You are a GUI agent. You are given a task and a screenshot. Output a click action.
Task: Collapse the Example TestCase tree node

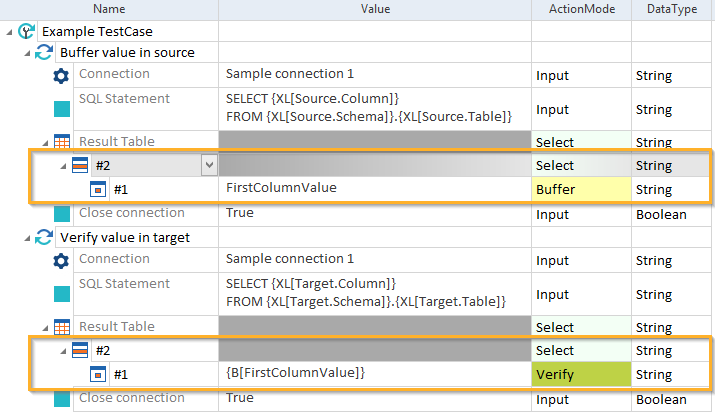point(9,31)
